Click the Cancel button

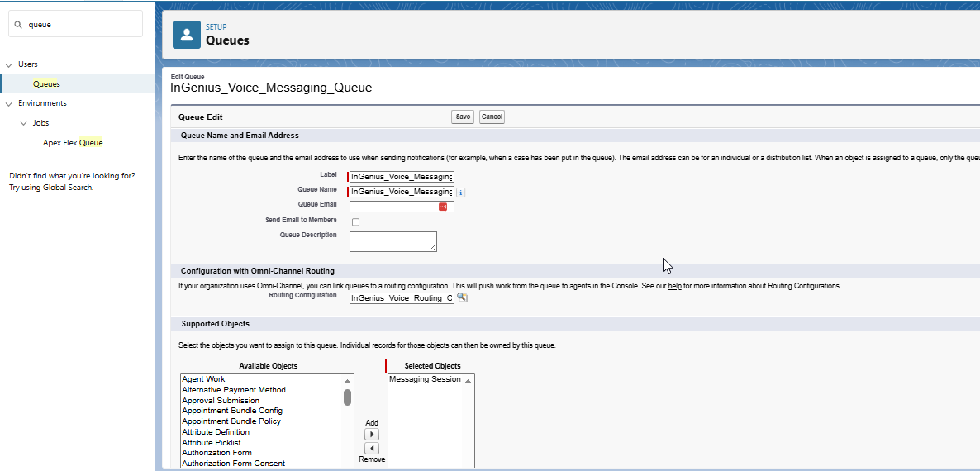(492, 117)
